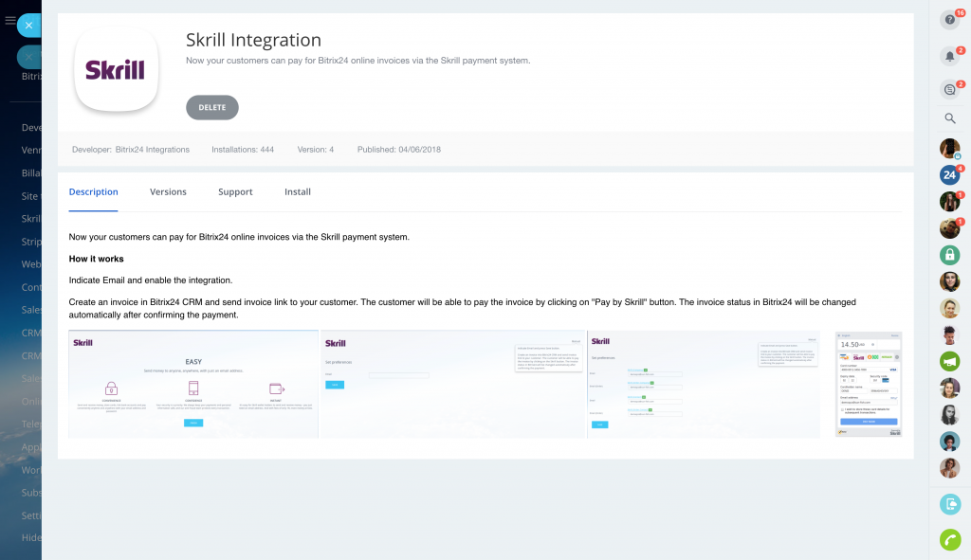The height and width of the screenshot is (560, 971).
Task: Open the green megaphone announcements icon
Action: coord(949,361)
